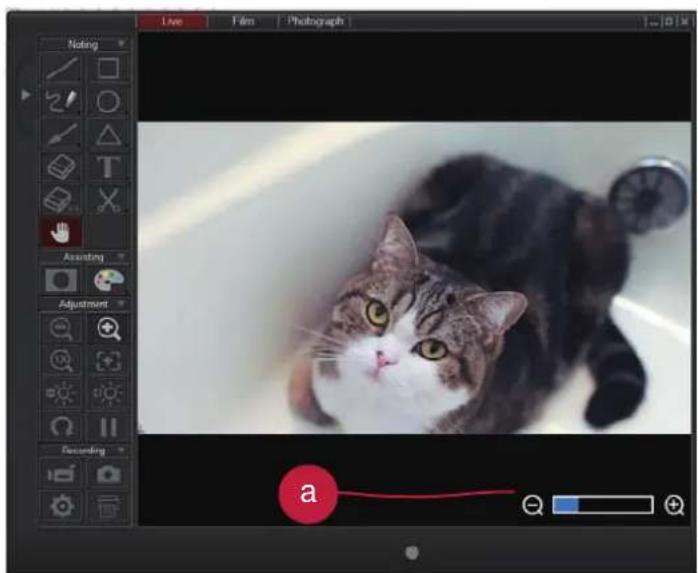The width and height of the screenshot is (698, 573).
Task: Select the rectangle shape tool
Action: [108, 68]
